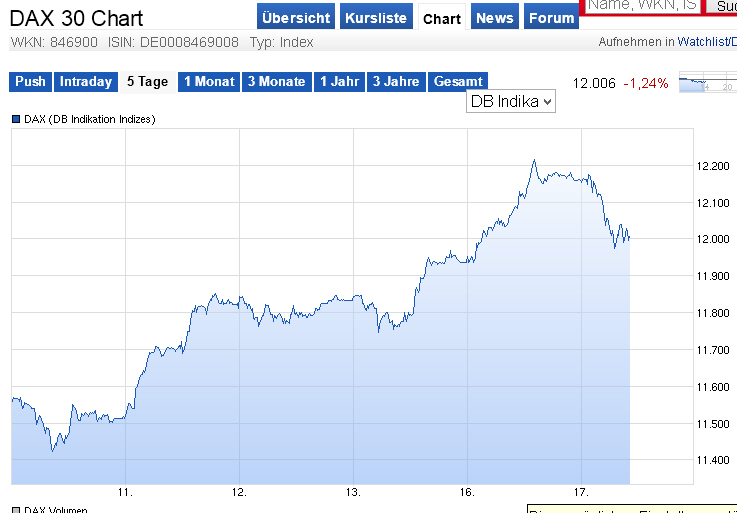Click the DAX Volumen legend label
The width and height of the screenshot is (737, 513).
[x=55, y=510]
